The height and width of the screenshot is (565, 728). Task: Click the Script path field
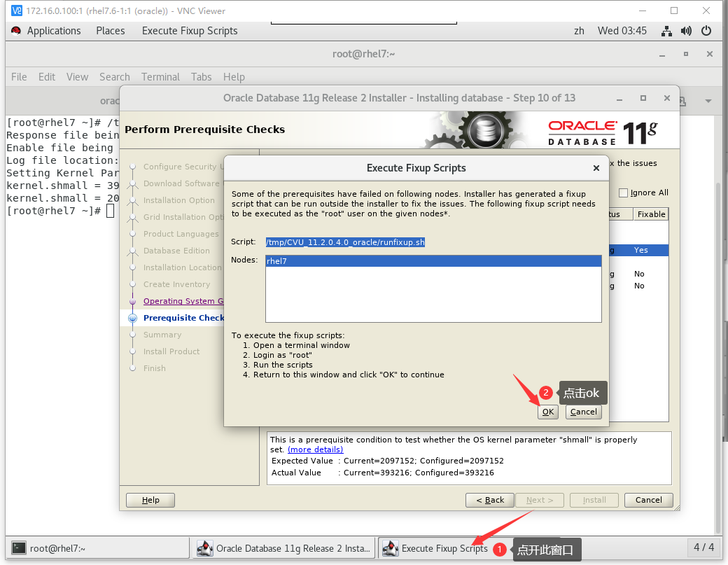[345, 242]
